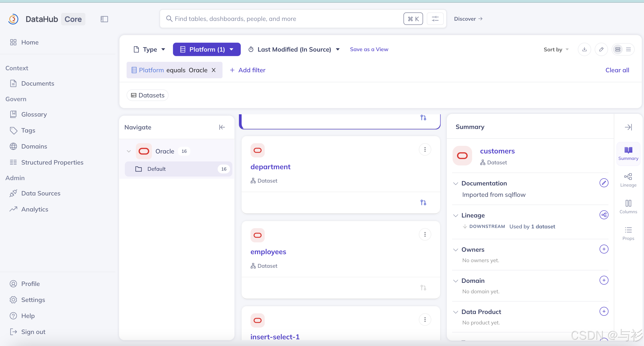Open lineage graph icon in Lineage section
This screenshot has height=346, width=644.
point(604,215)
